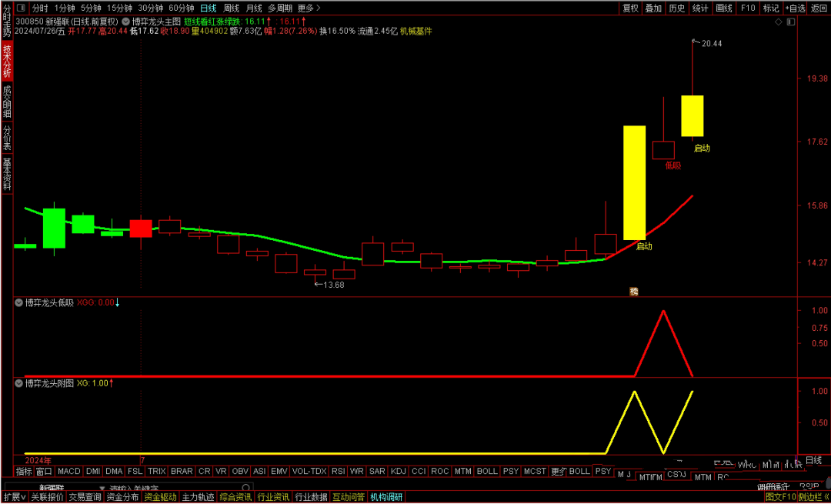Select the OBV indicator
The height and width of the screenshot is (504, 831).
[x=240, y=471]
